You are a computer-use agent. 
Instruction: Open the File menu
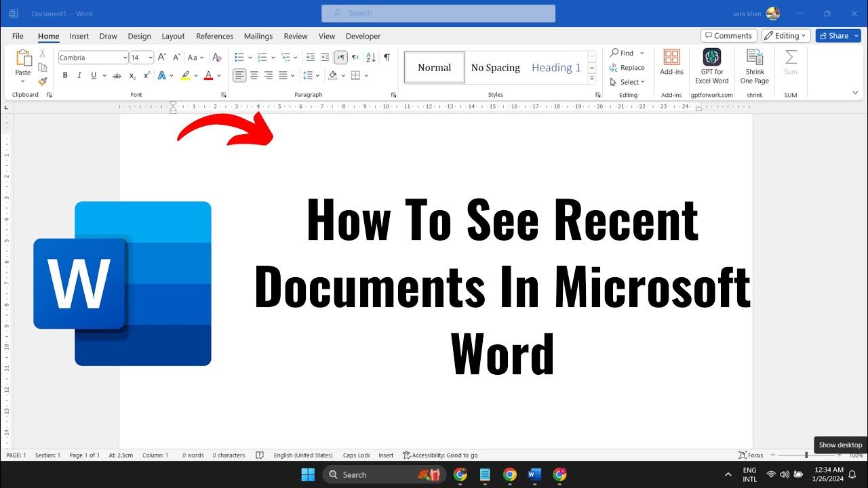pyautogui.click(x=18, y=36)
